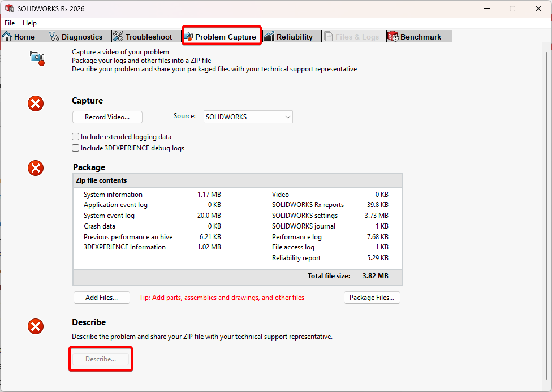Click the Reliability report entry
This screenshot has height=392, width=552.
pos(296,258)
